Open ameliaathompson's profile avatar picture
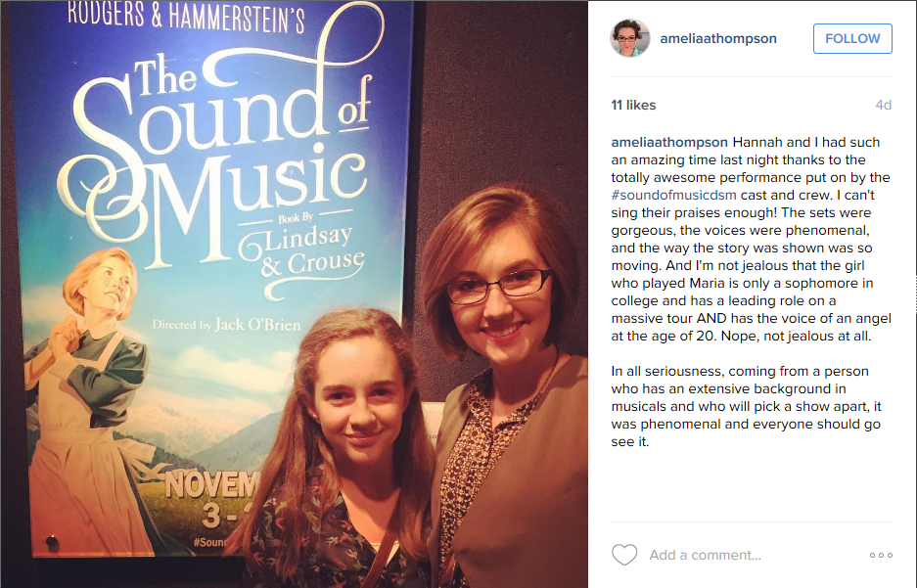 pyautogui.click(x=630, y=38)
